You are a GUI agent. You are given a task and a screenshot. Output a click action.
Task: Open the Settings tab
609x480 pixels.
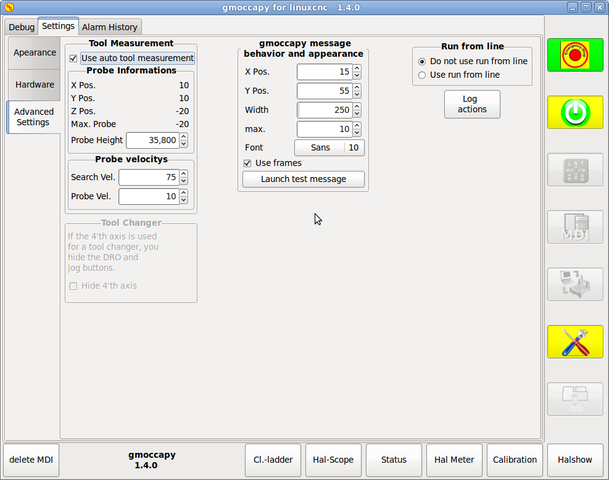click(x=58, y=26)
